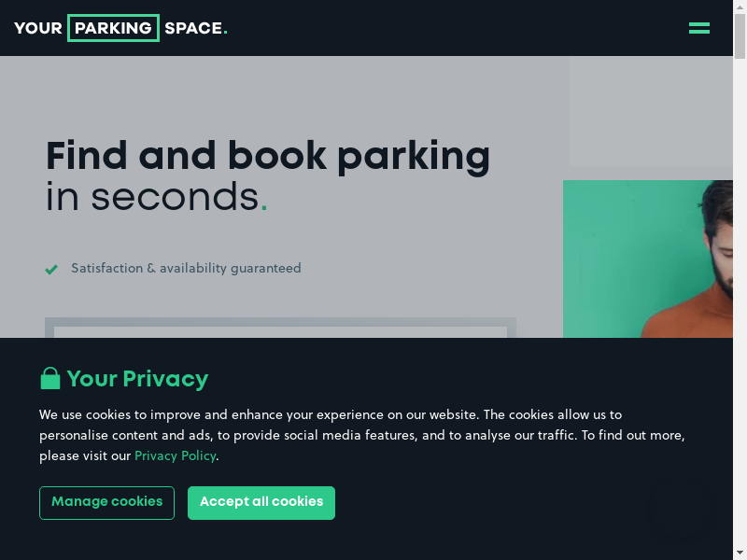747x560 pixels.
Task: Click the "Find and book parking" headline
Action: 268,156
